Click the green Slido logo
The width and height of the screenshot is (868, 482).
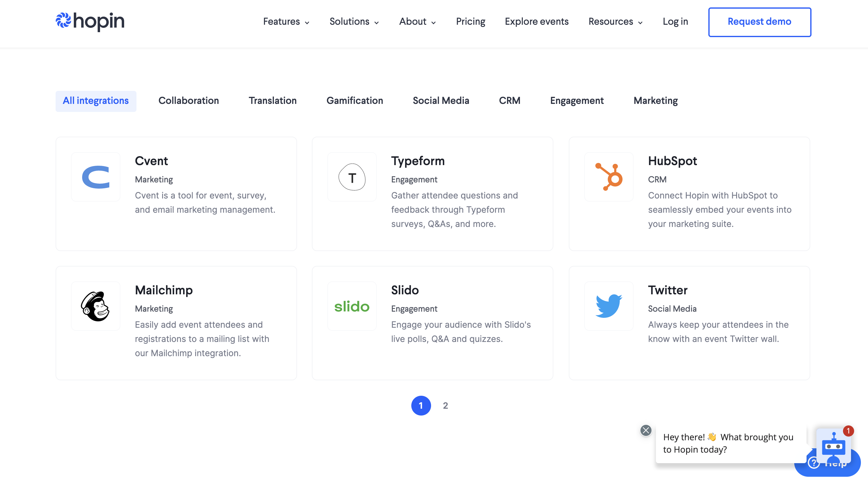pos(352,306)
